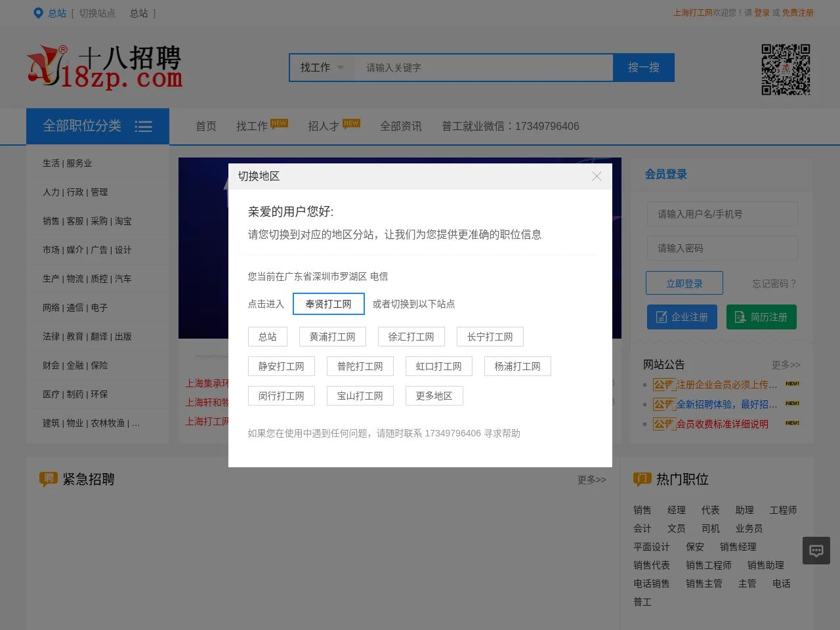Select category 人力 | 行政 | 管理
The width and height of the screenshot is (840, 630).
[x=75, y=192]
